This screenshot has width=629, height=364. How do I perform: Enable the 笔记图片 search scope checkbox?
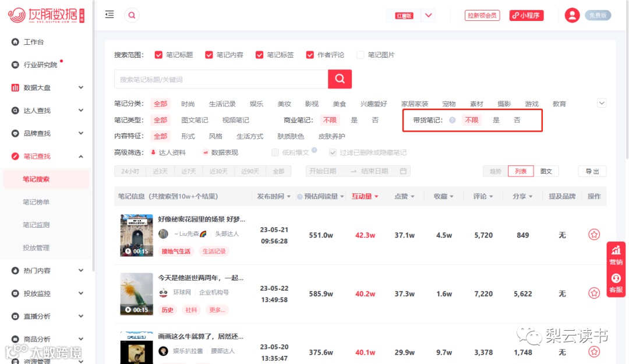[x=361, y=55]
